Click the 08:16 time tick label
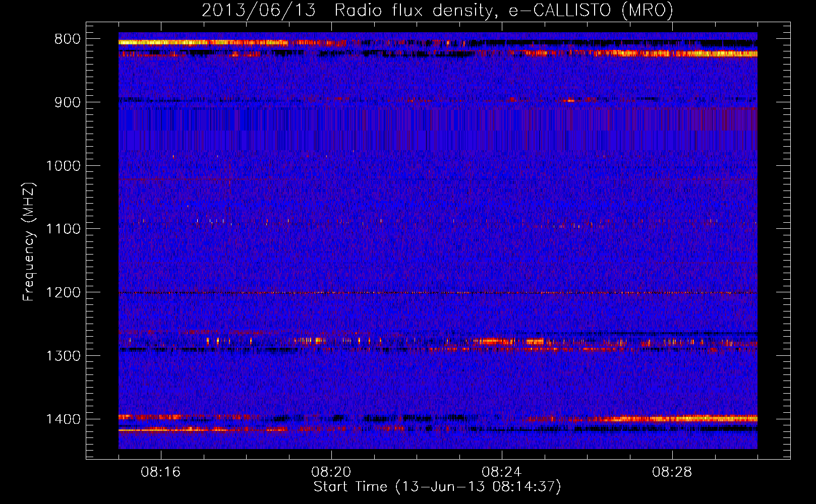Image resolution: width=816 pixels, height=504 pixels. pos(161,472)
